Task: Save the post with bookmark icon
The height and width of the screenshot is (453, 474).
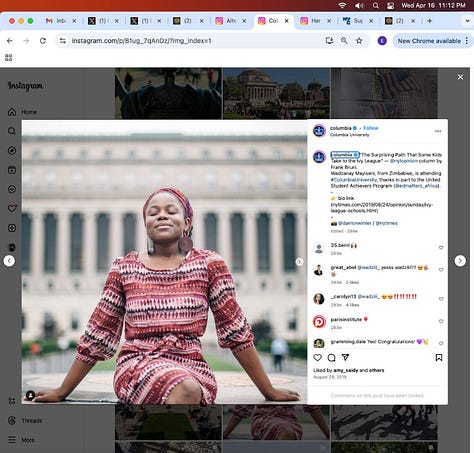Action: [x=439, y=358]
